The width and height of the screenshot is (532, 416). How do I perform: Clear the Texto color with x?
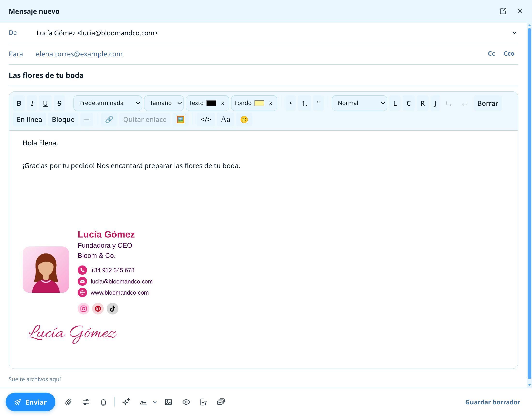click(223, 103)
